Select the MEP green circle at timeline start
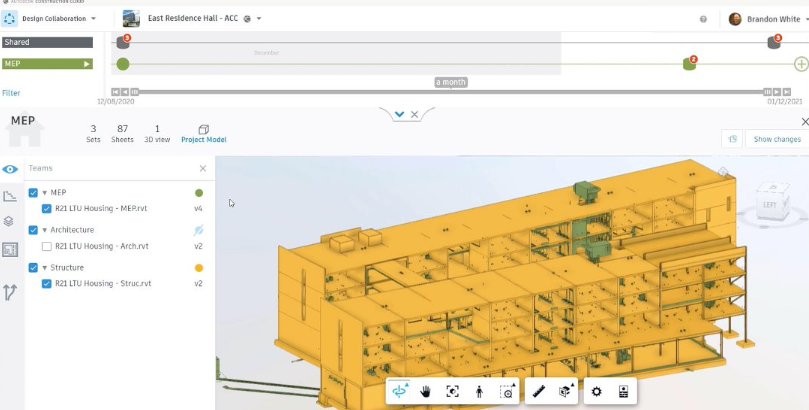This screenshot has width=809, height=410. tap(123, 64)
